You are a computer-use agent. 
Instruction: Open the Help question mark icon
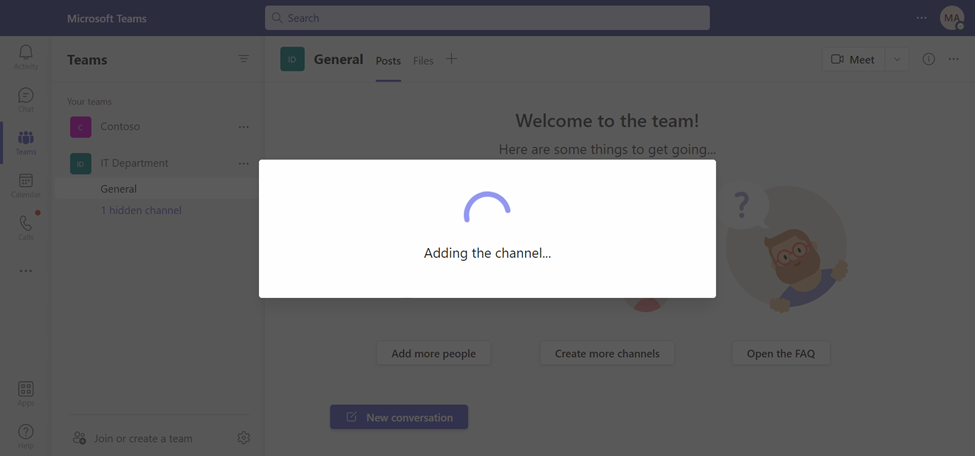25,432
